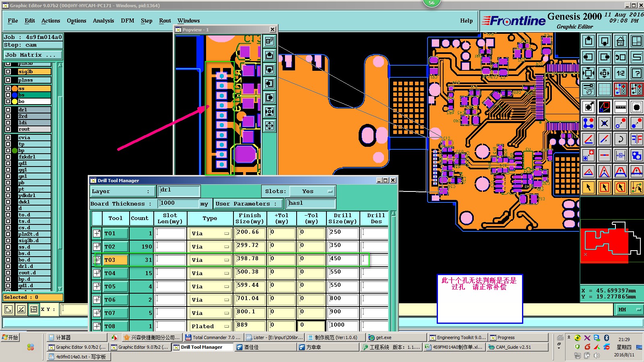The height and width of the screenshot is (362, 644).
Task: Toggle the rout layer checkbox
Action: click(8, 129)
